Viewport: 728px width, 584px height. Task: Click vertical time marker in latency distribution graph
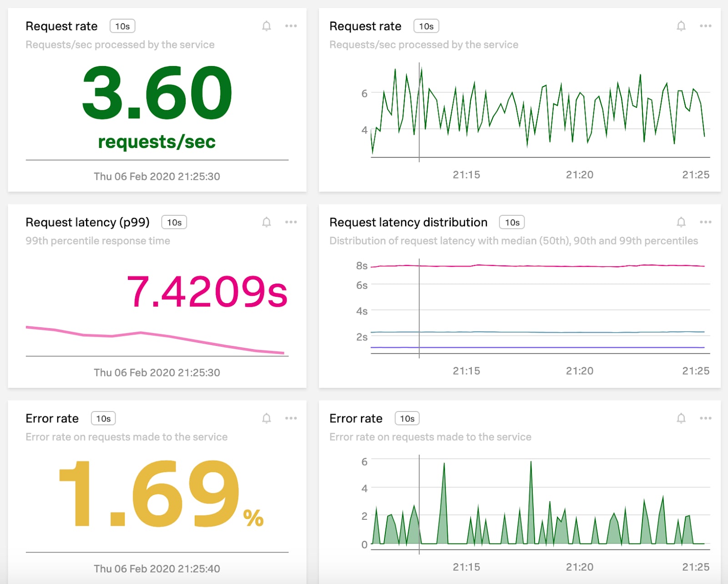419,309
